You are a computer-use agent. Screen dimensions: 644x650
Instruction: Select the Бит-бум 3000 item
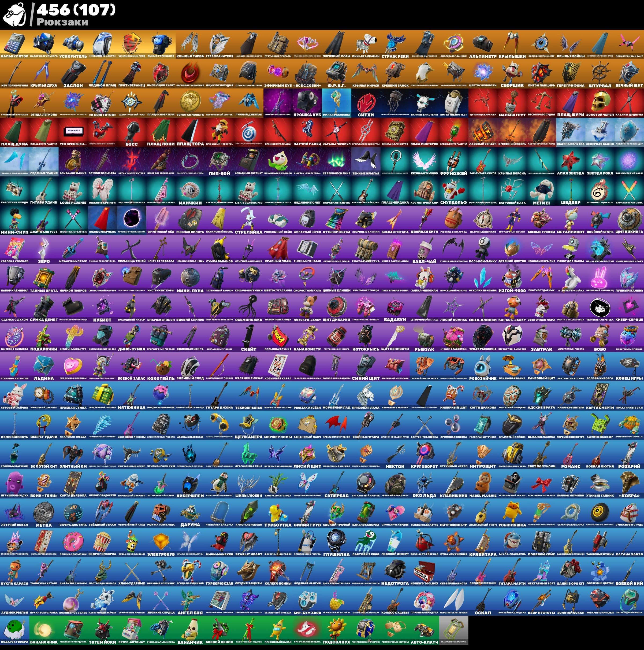point(307,601)
